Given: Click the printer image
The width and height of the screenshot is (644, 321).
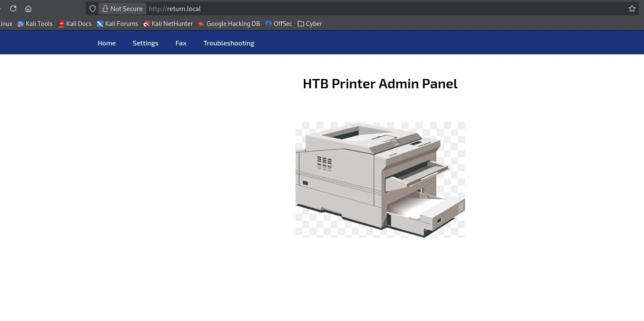Looking at the screenshot, I should [380, 179].
